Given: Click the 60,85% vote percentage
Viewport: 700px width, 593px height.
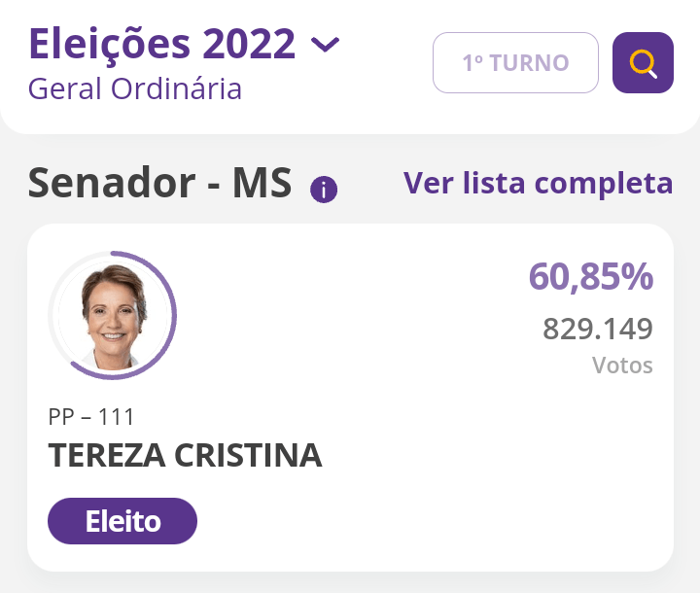Looking at the screenshot, I should tap(591, 277).
